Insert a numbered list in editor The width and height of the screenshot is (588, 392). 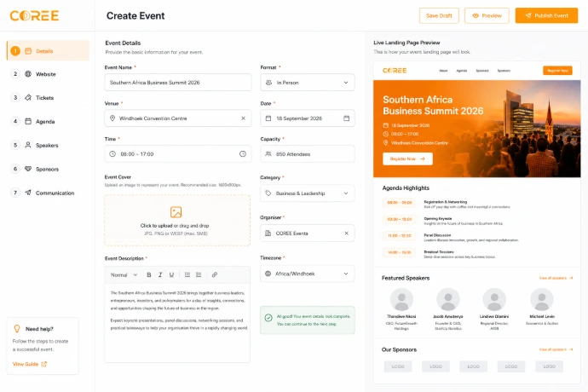coord(199,275)
